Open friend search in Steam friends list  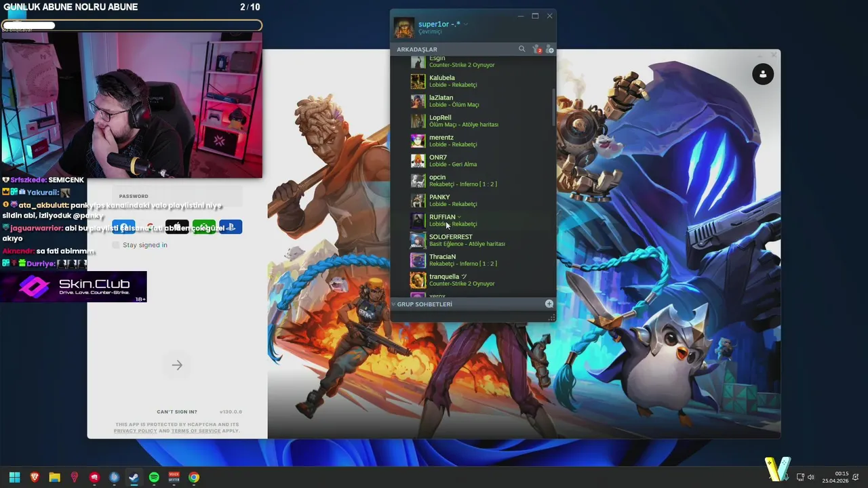point(521,49)
